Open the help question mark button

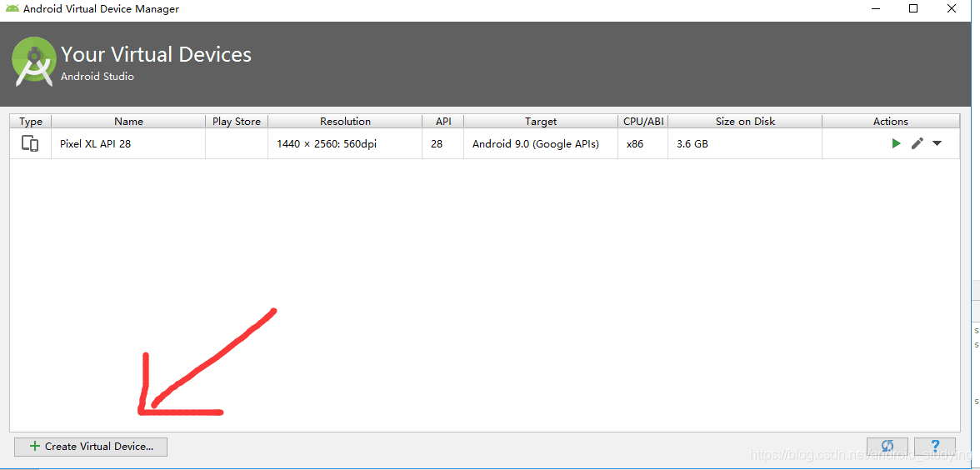(934, 447)
